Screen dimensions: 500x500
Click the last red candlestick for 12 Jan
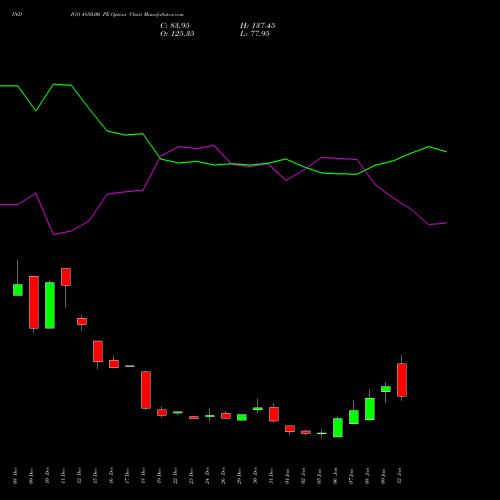click(x=402, y=380)
